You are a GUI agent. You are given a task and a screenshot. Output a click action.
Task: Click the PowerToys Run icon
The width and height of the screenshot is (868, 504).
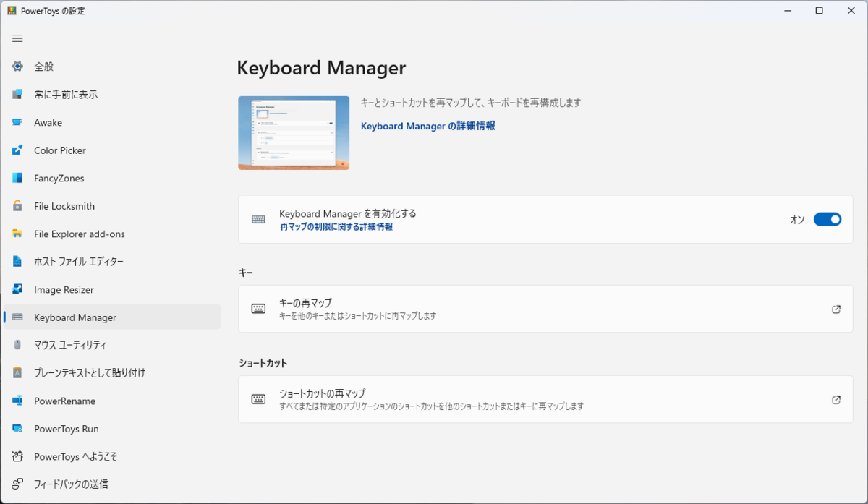[17, 429]
